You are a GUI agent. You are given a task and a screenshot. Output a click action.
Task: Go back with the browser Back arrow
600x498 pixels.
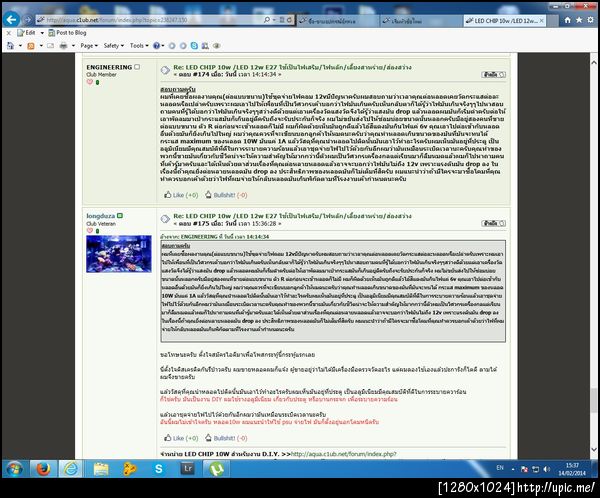[x=11, y=20]
